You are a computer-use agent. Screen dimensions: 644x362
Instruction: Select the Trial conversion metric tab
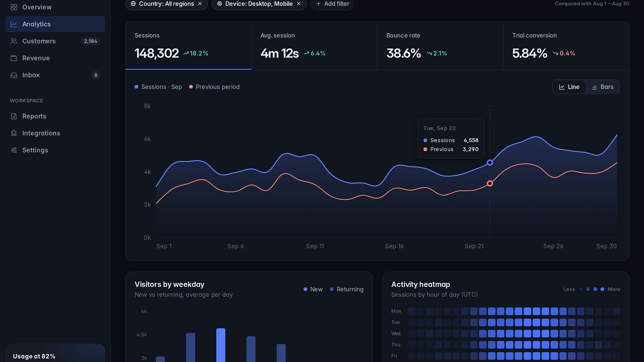(566, 46)
